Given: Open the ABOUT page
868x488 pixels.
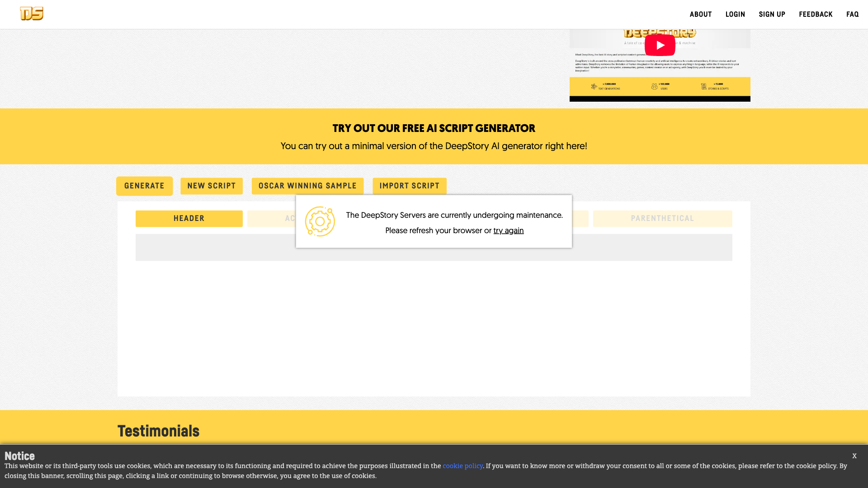Looking at the screenshot, I should click(x=700, y=14).
